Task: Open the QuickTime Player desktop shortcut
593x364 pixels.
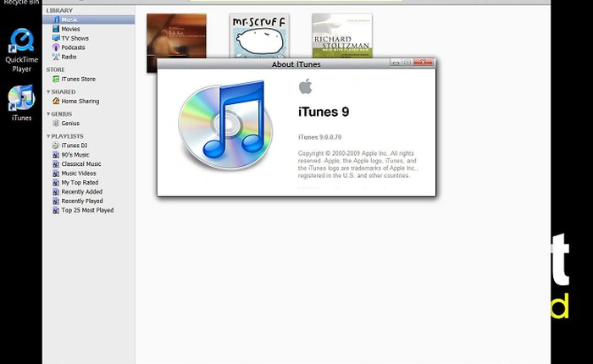Action: tap(20, 42)
